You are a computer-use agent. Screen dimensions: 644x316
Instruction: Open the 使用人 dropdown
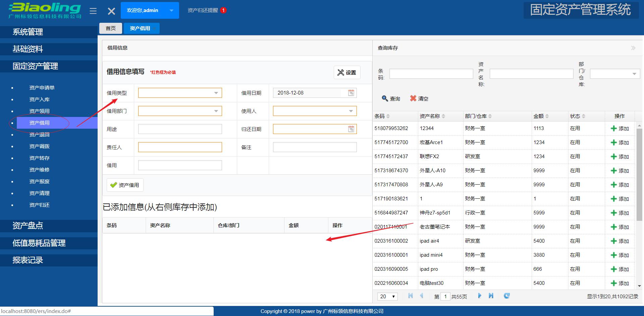(352, 111)
